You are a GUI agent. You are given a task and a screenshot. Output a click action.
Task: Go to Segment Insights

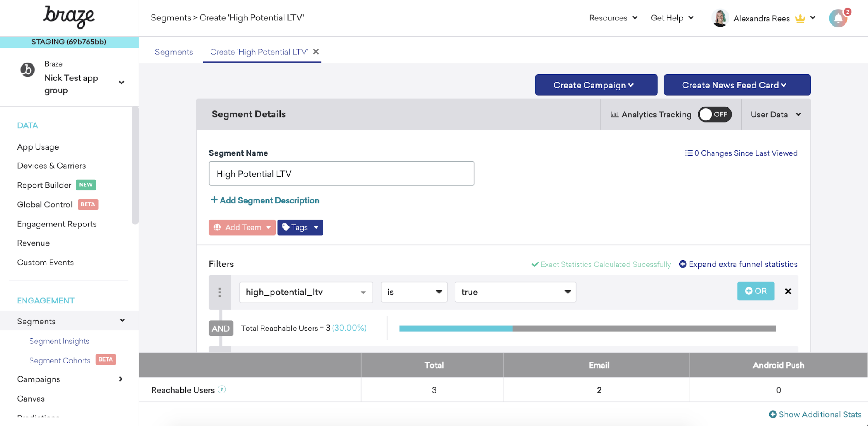pos(59,341)
